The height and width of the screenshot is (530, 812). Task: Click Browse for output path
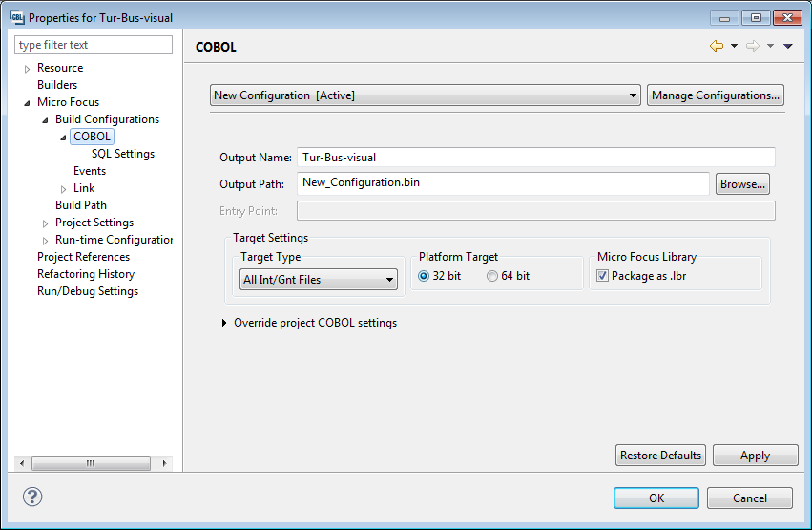(x=742, y=184)
